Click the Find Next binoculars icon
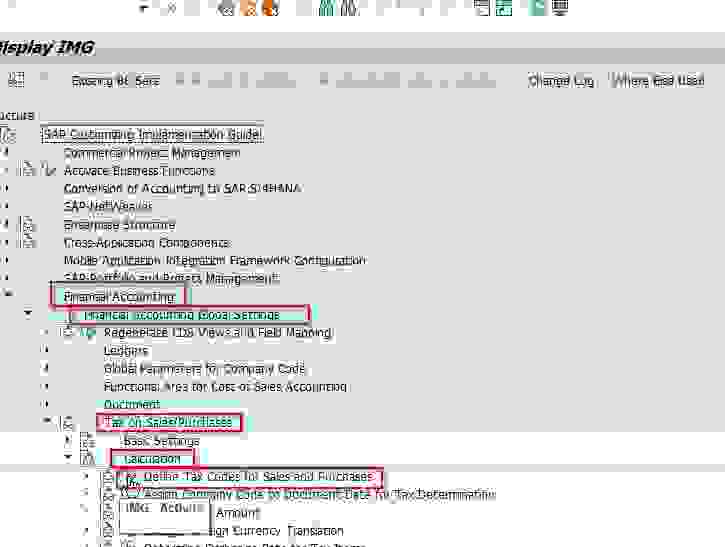Viewport: 725px width, 547px height. pos(349,8)
